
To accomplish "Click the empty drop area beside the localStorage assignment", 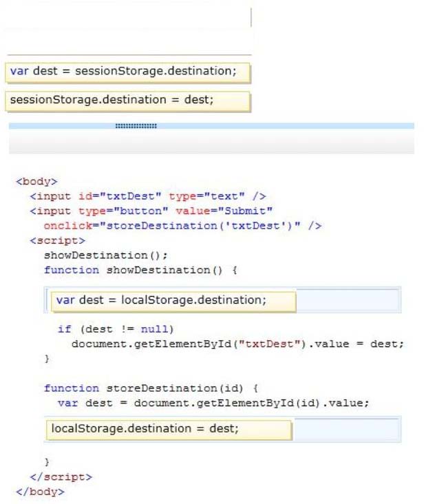I will point(346,429).
